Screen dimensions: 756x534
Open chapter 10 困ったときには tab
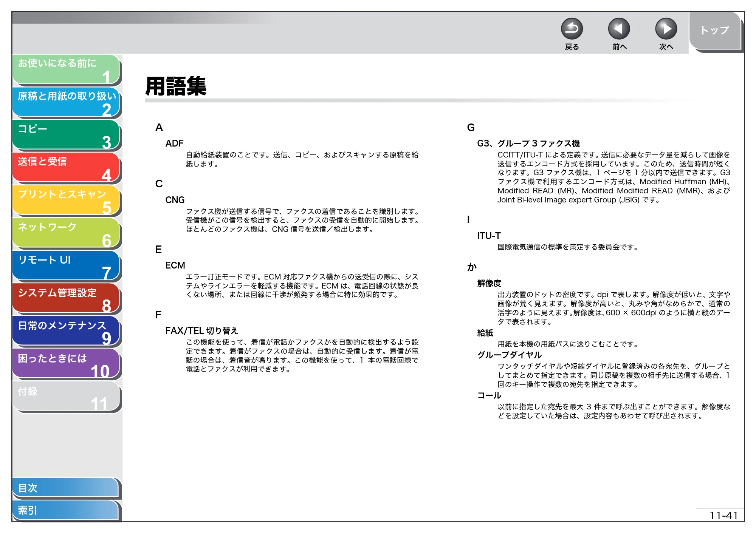pos(66,364)
